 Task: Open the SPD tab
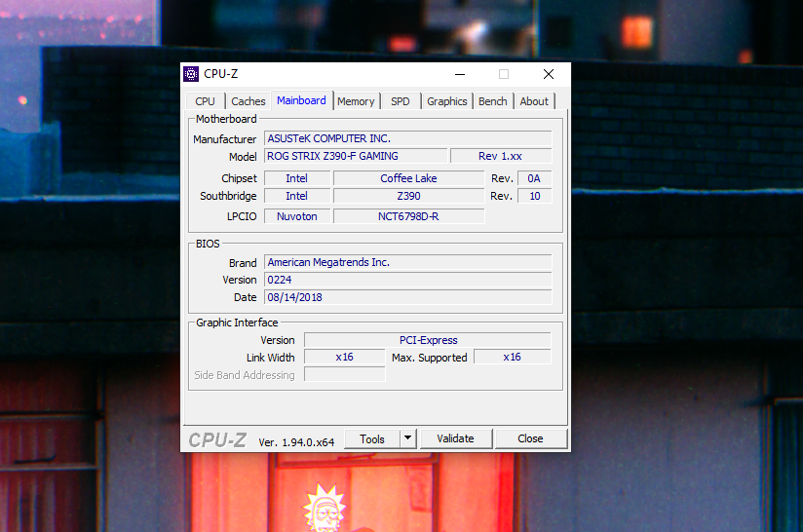(401, 101)
